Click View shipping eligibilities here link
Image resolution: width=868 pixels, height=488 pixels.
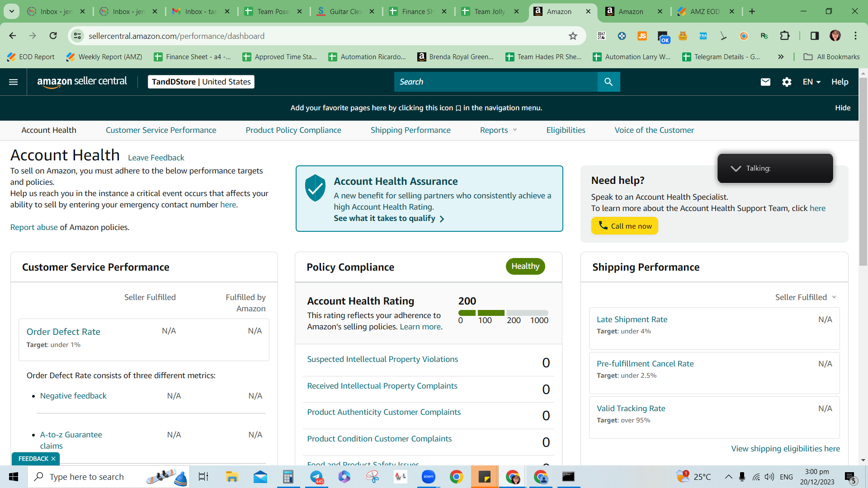coord(786,449)
